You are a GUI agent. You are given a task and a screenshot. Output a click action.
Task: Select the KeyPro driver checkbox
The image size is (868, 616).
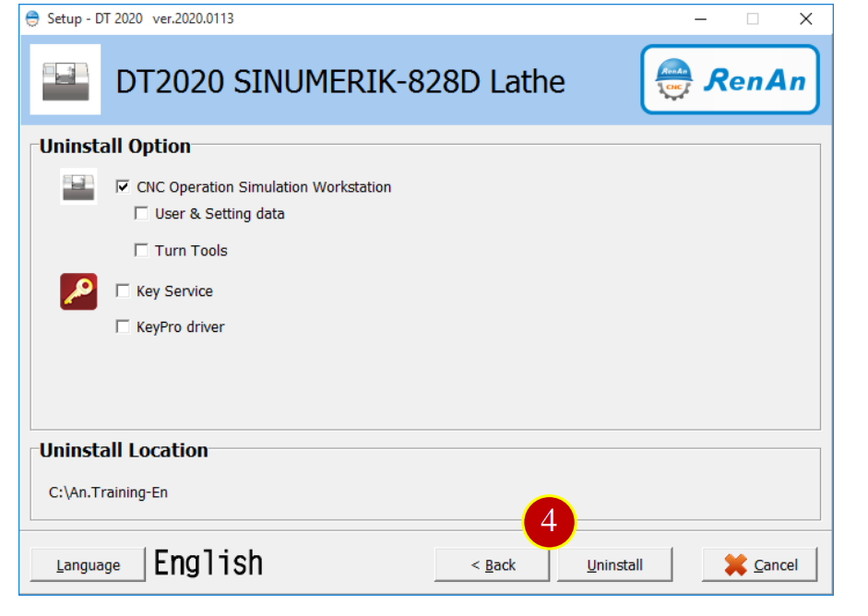click(x=123, y=326)
